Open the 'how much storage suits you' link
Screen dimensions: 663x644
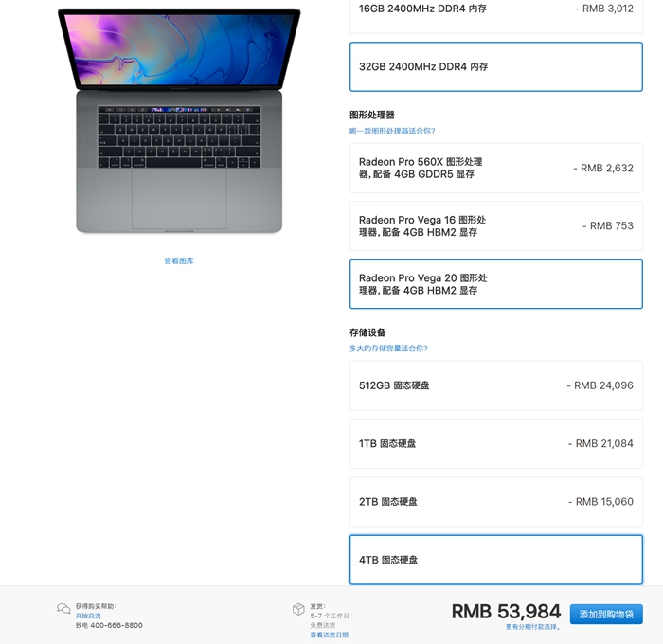coord(388,349)
